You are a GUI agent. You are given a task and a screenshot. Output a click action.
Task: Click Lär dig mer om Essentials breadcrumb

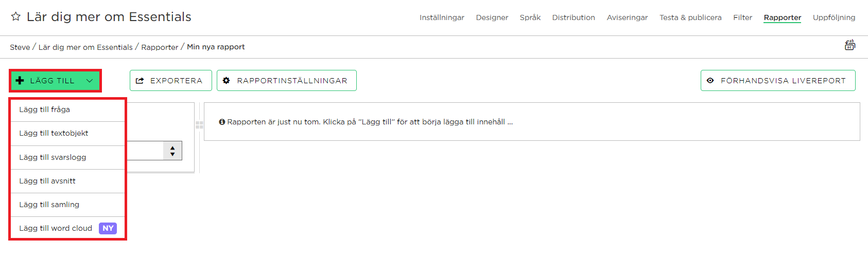(x=85, y=47)
